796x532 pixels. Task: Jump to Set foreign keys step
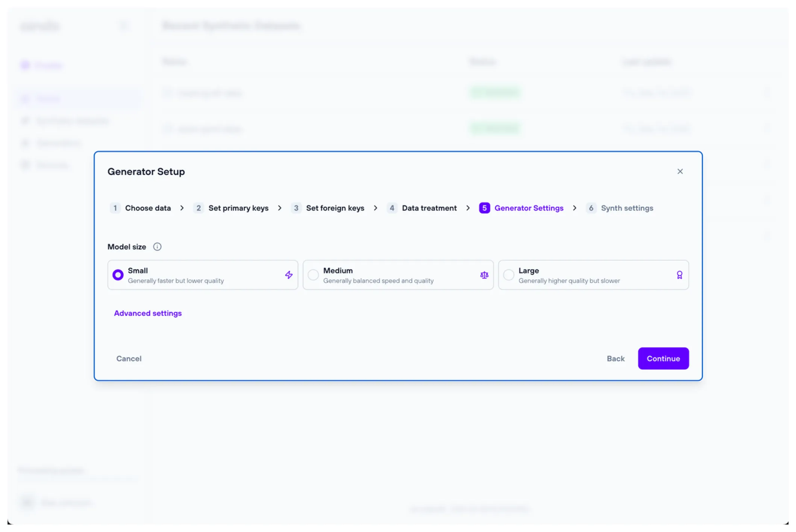335,208
